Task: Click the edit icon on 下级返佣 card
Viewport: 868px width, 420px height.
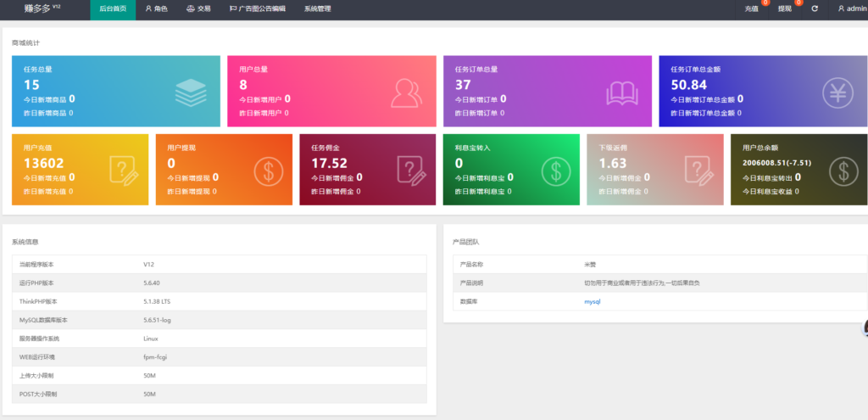Action: tap(698, 171)
